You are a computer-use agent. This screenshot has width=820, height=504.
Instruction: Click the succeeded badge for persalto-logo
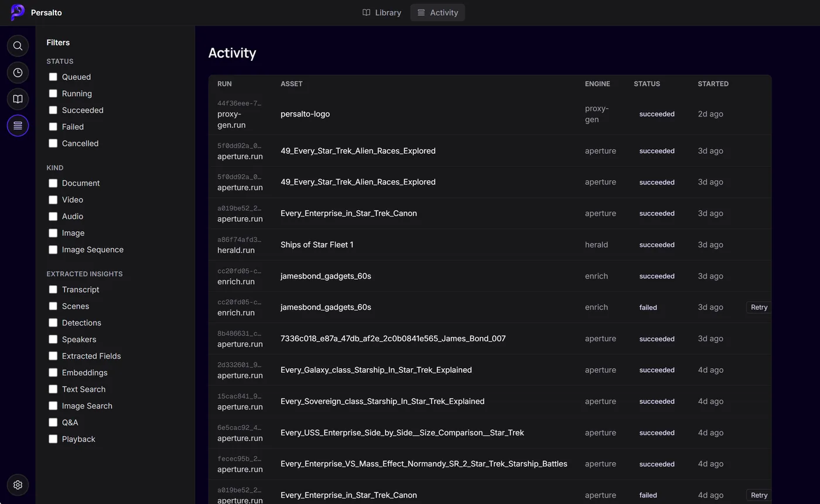pos(657,114)
